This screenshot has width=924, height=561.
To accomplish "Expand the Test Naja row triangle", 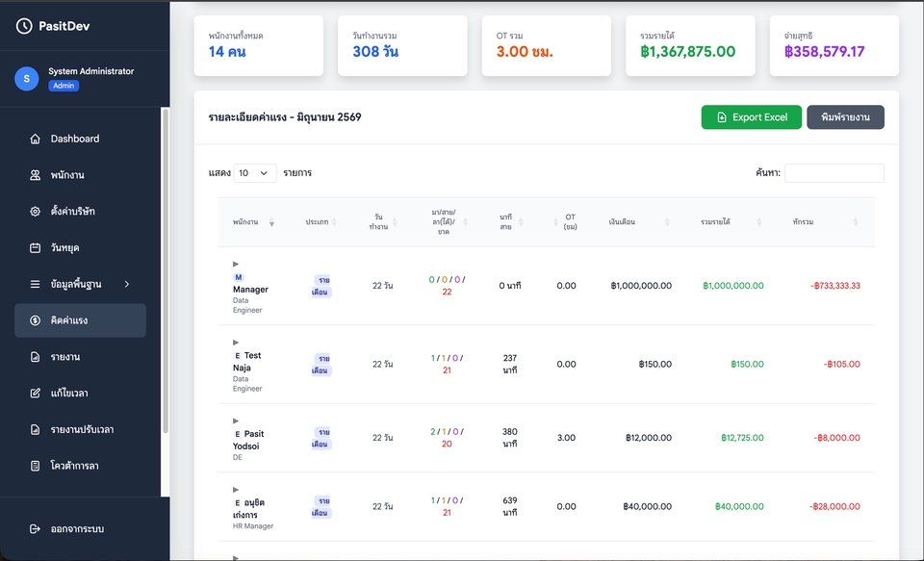I will [236, 343].
